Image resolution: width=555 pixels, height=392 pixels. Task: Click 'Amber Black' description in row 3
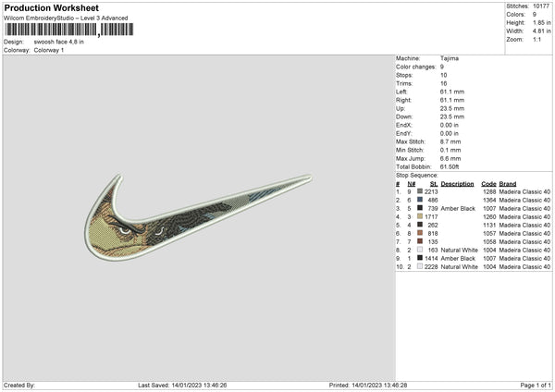458,208
